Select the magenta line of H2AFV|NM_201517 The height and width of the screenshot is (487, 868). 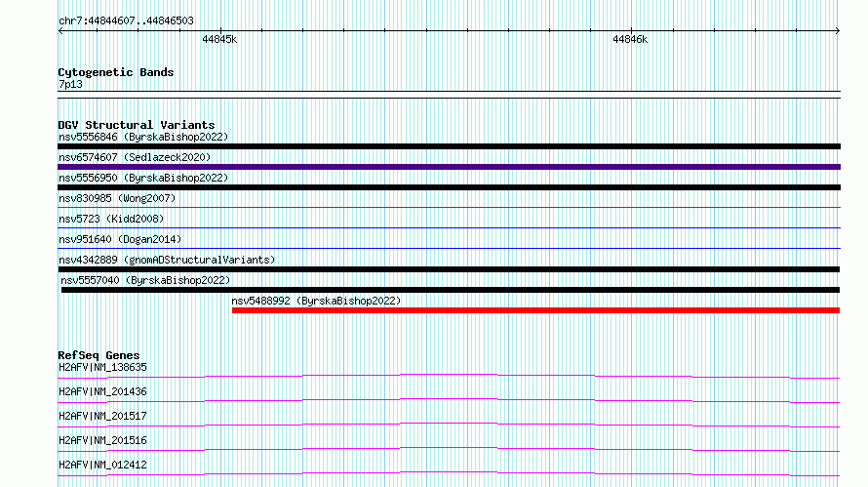tap(449, 425)
